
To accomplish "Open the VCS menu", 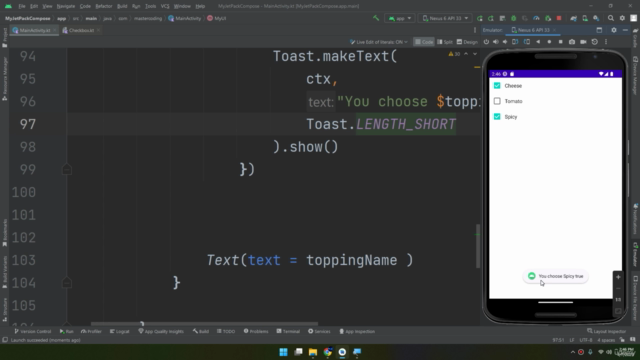I will [165, 6].
